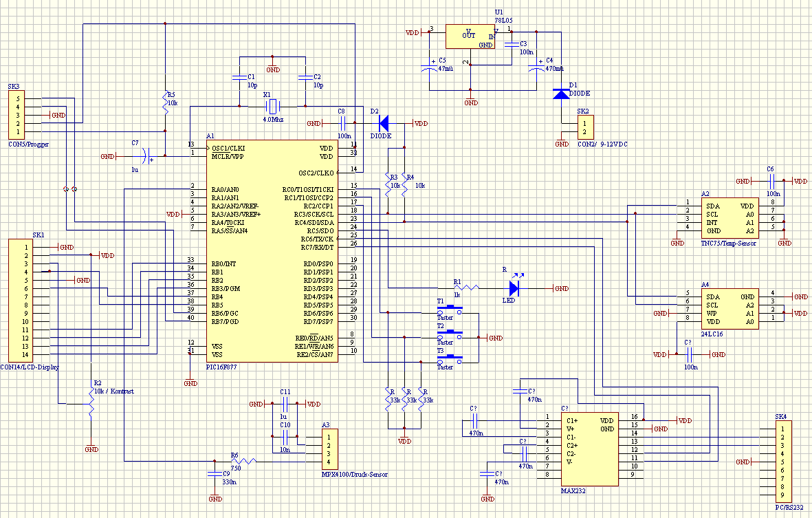The image size is (812, 518).
Task: Click the T1 Taster pushbutton
Action: 450,311
